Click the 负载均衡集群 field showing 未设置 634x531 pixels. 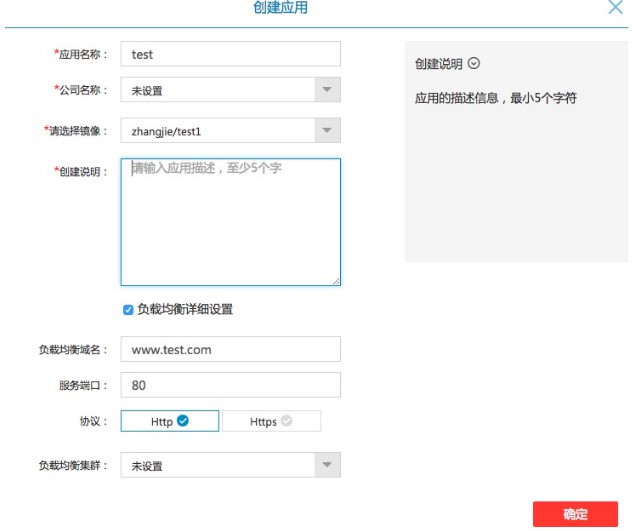pyautogui.click(x=230, y=465)
